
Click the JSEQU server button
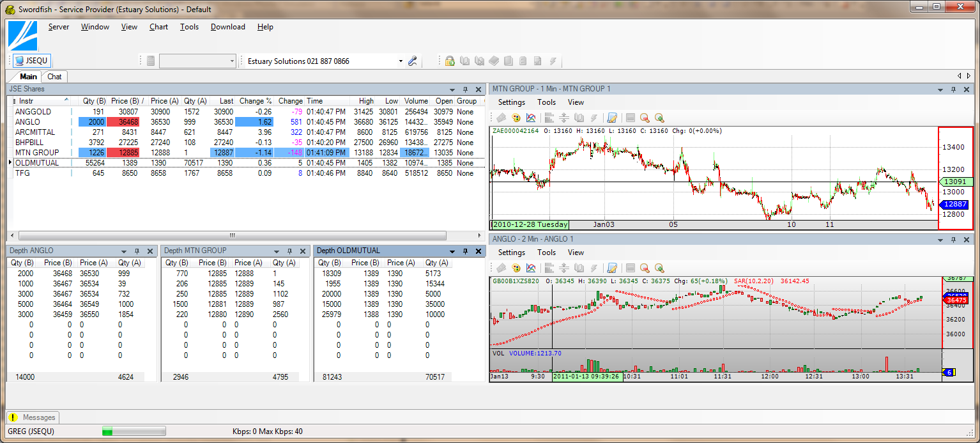pyautogui.click(x=32, y=61)
